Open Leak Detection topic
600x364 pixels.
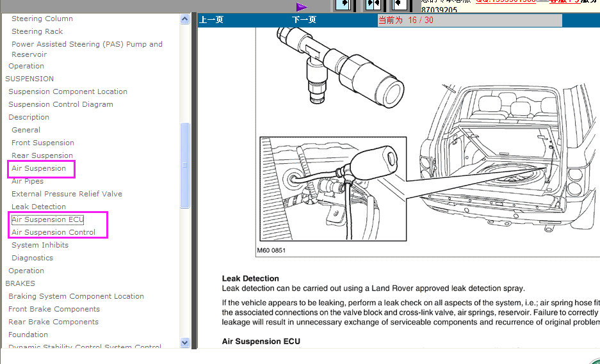38,207
